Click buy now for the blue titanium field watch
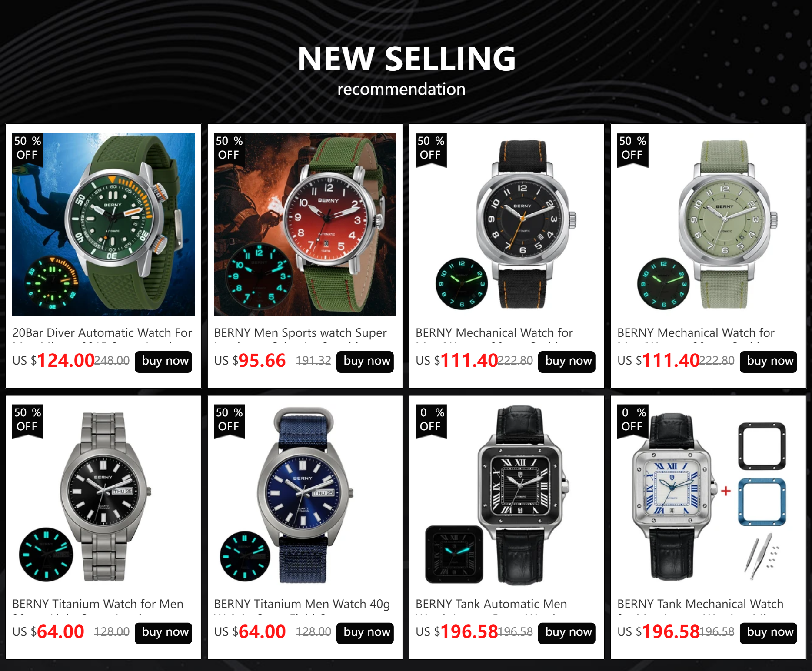 [x=365, y=633]
